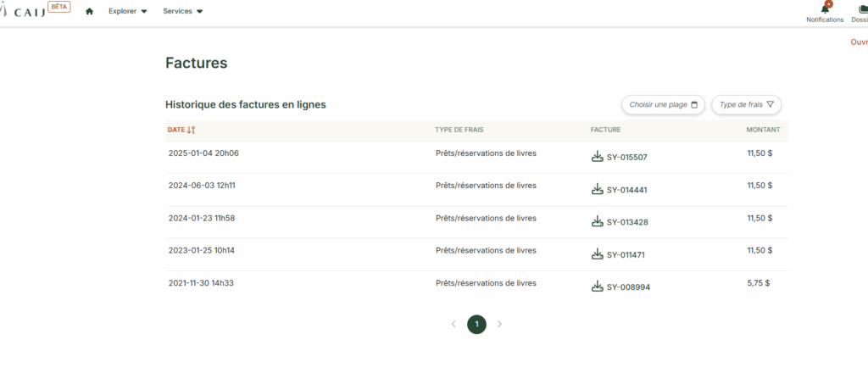Viewport: 868px width, 384px height.
Task: Download invoice SY-014441 via its icon
Action: 597,189
